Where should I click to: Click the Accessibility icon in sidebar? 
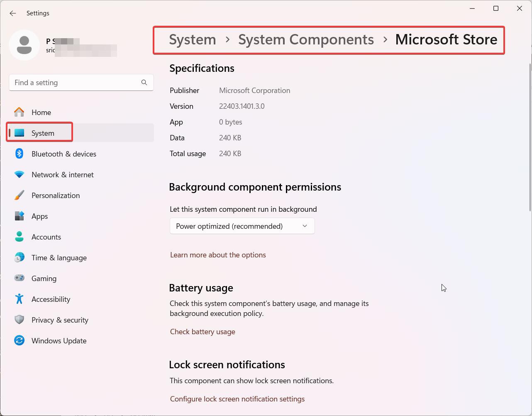[x=20, y=299]
